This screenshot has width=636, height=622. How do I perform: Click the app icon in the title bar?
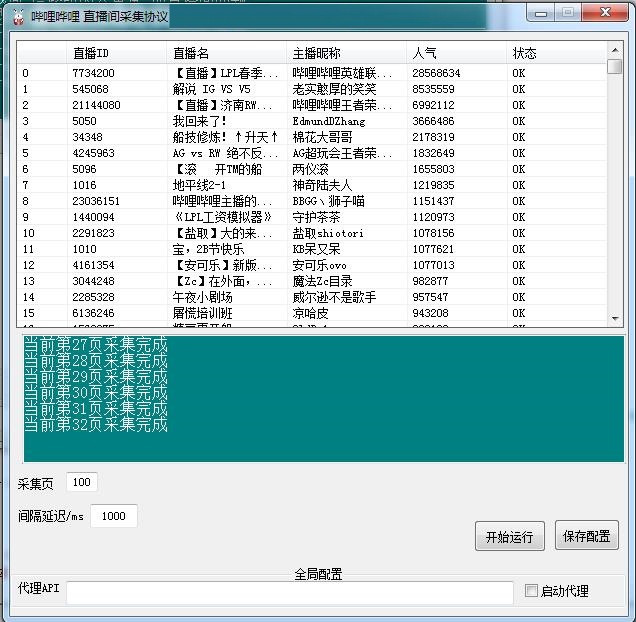[16, 16]
